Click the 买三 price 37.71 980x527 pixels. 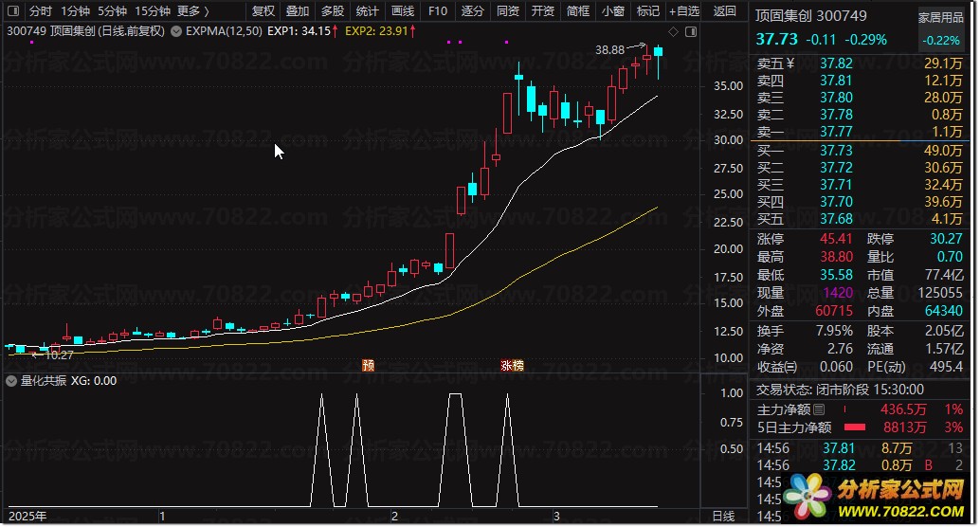[x=836, y=185]
